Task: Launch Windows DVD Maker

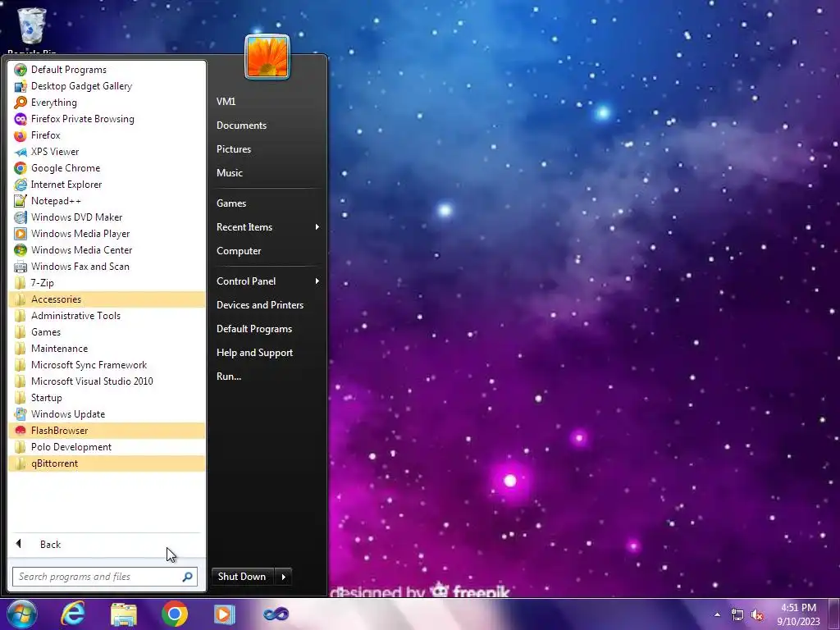Action: tap(107, 217)
